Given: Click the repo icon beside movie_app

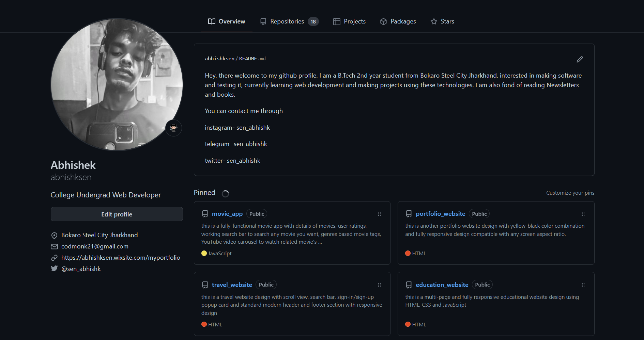Looking at the screenshot, I should point(205,214).
